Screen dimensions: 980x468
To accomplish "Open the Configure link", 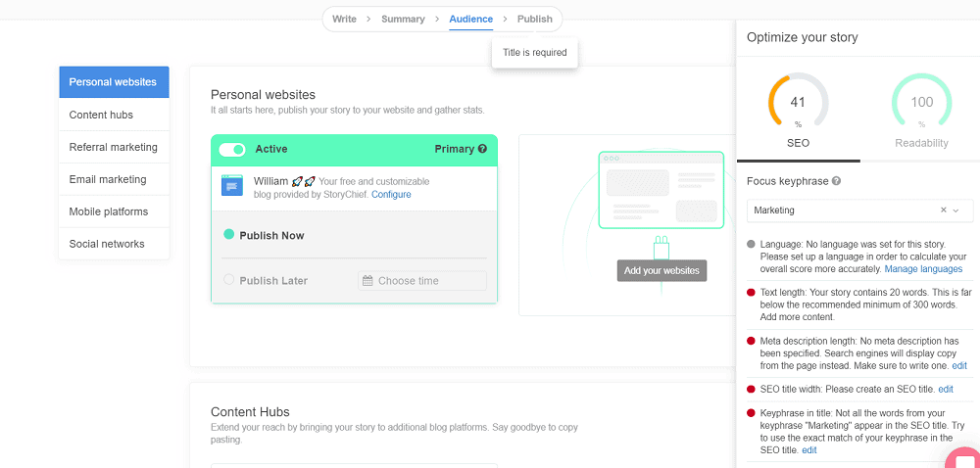I will 391,194.
